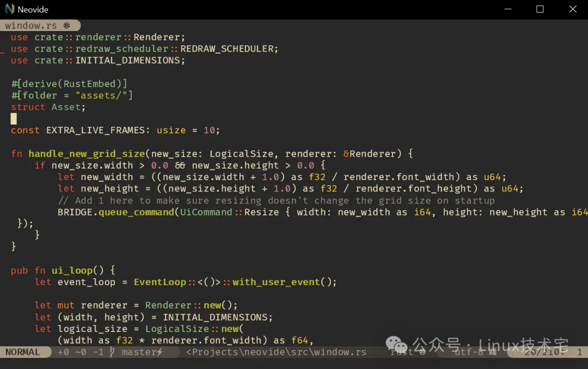Click REDRAW_SCHEDULER in the second use statement
This screenshot has width=588, height=369.
click(x=227, y=49)
